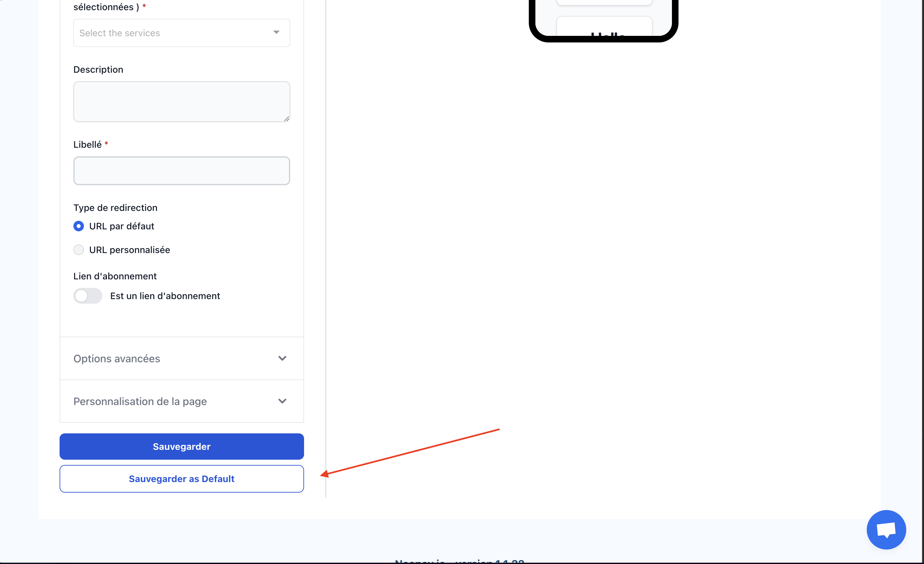Click the Description text area
The height and width of the screenshot is (564, 924).
[x=182, y=101]
